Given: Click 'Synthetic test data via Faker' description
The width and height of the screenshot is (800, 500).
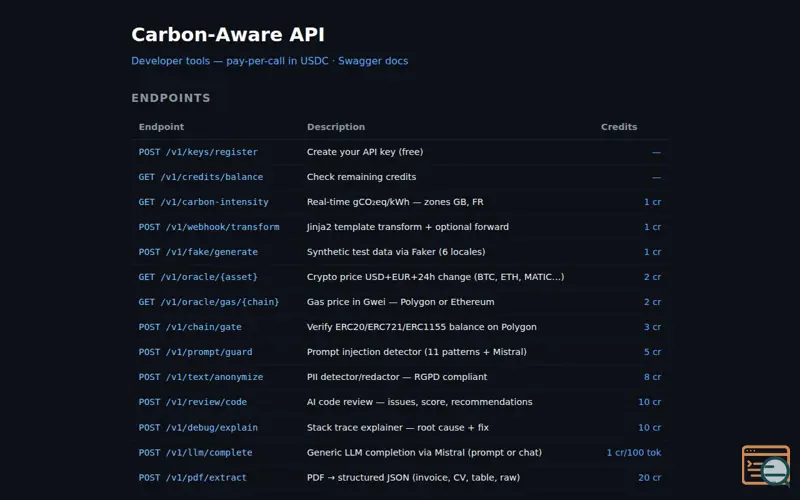Looking at the screenshot, I should click(x=396, y=252).
